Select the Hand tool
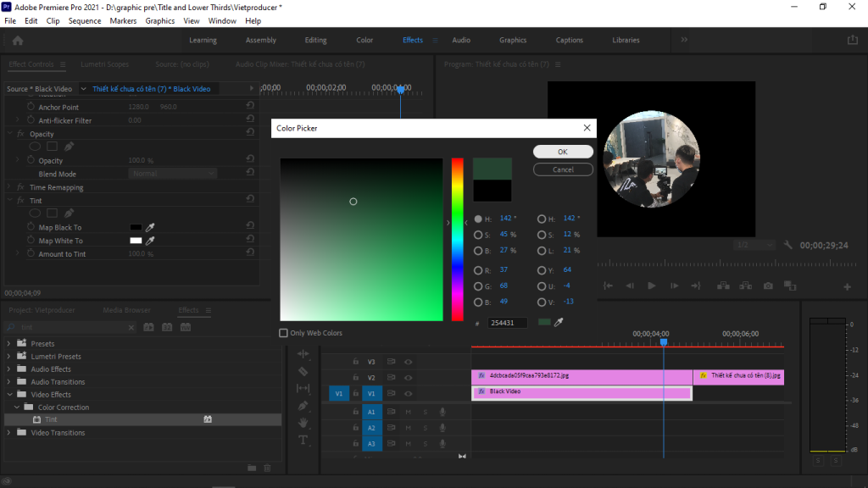This screenshot has width=868, height=488. pyautogui.click(x=304, y=423)
